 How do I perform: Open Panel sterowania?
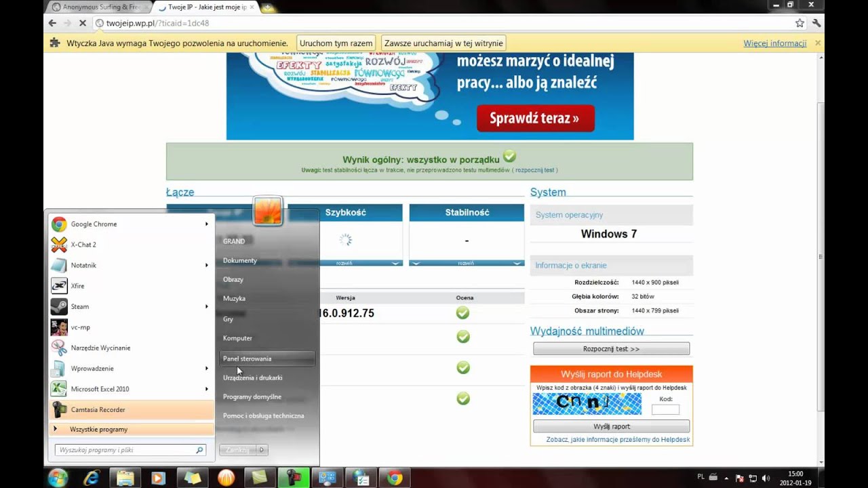click(268, 359)
